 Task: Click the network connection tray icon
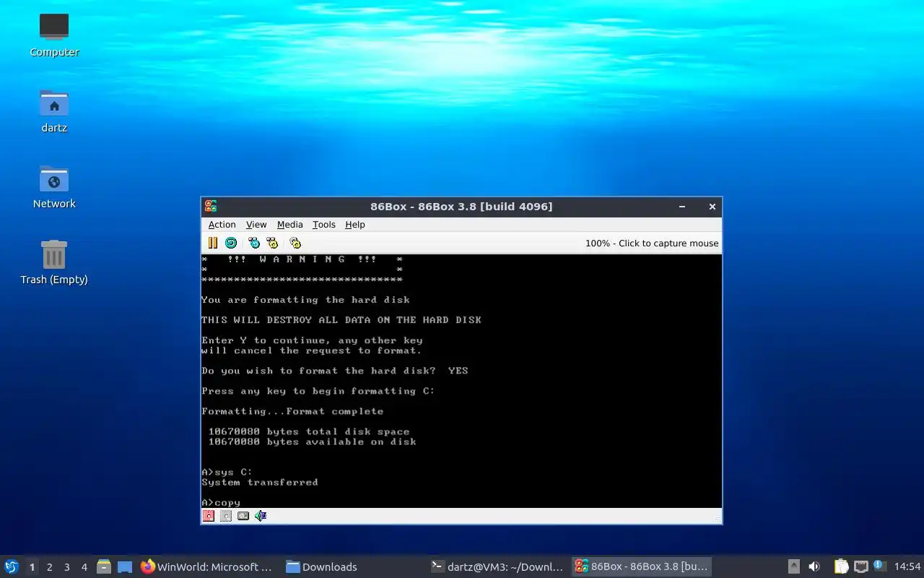(x=860, y=566)
